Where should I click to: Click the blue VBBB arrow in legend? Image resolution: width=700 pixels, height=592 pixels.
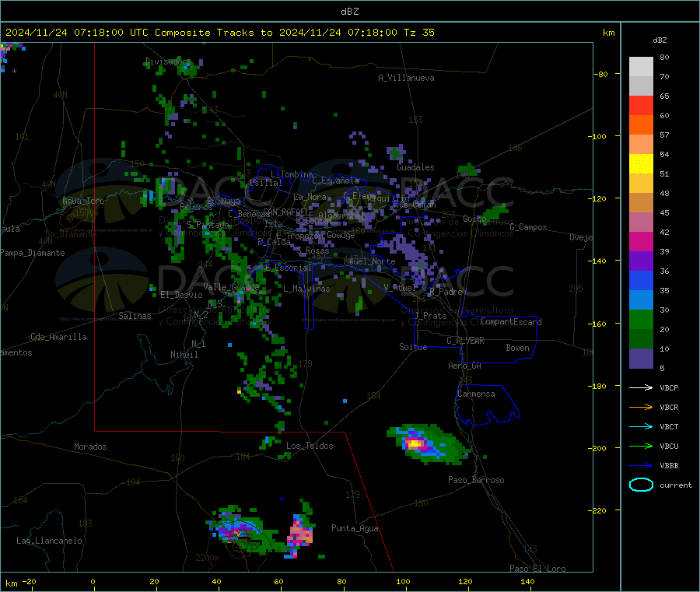click(641, 466)
